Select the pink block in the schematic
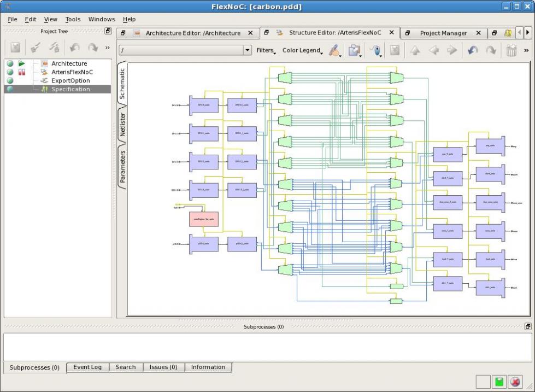Image resolution: width=535 pixels, height=392 pixels. pos(204,219)
